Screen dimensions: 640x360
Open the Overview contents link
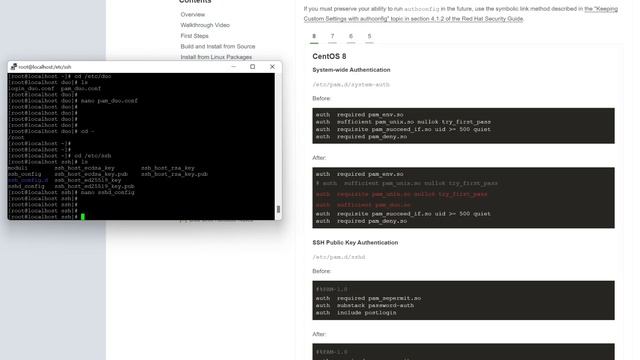pos(193,15)
